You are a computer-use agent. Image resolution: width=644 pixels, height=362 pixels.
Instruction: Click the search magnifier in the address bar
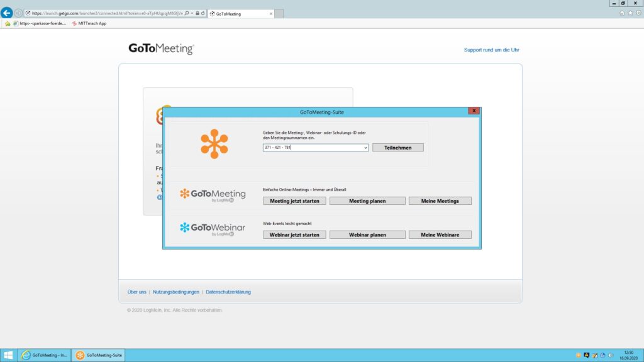(x=187, y=14)
